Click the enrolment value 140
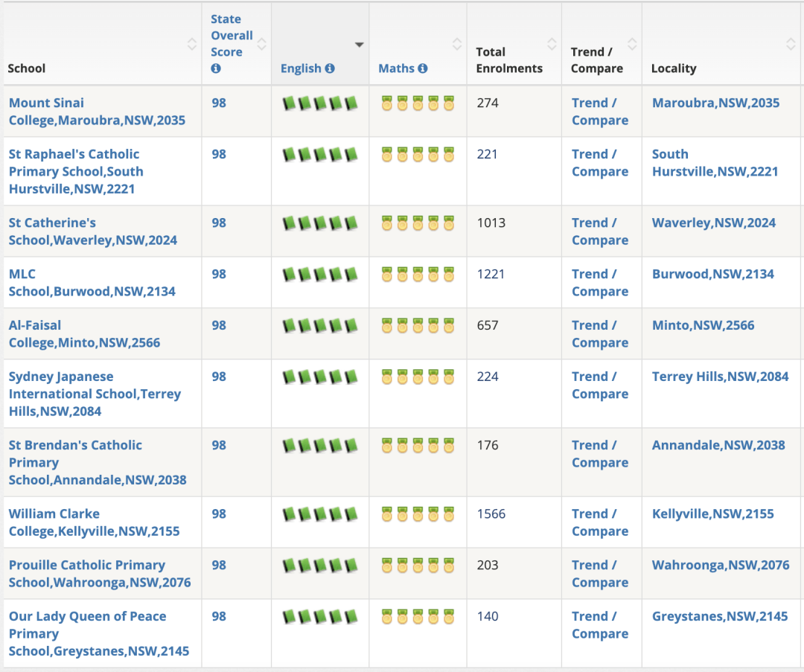The height and width of the screenshot is (672, 804). tap(488, 617)
